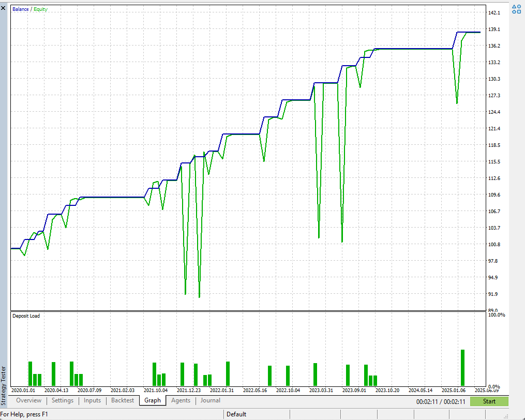Click the Equity legend label
The width and height of the screenshot is (525, 420).
(x=40, y=9)
